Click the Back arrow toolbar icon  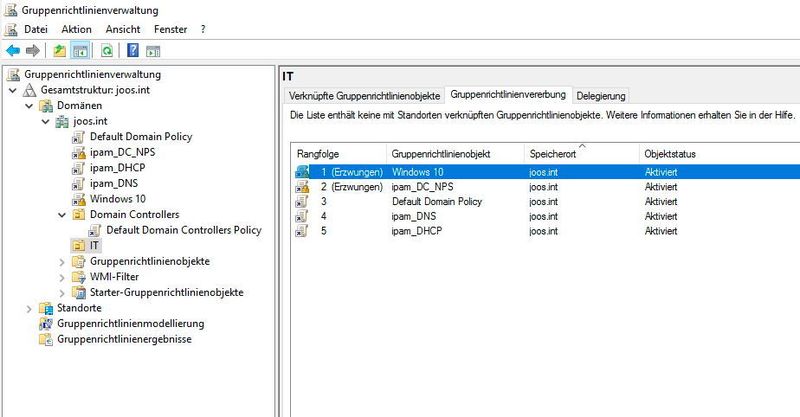(13, 51)
